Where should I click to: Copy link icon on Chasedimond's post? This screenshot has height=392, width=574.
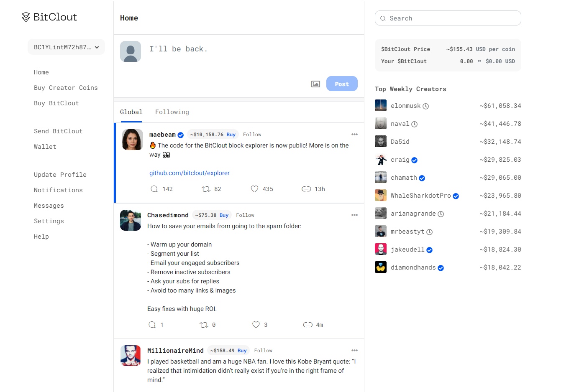pyautogui.click(x=307, y=325)
